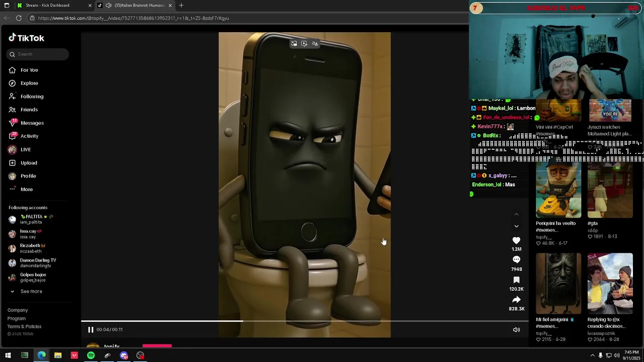Expand the Company footer section

click(x=18, y=310)
